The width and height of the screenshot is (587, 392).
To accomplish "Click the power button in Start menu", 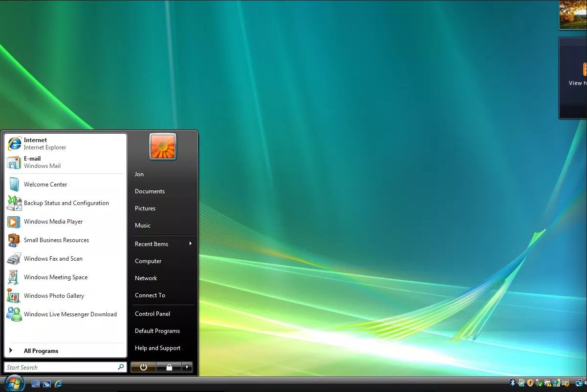I will [x=143, y=368].
